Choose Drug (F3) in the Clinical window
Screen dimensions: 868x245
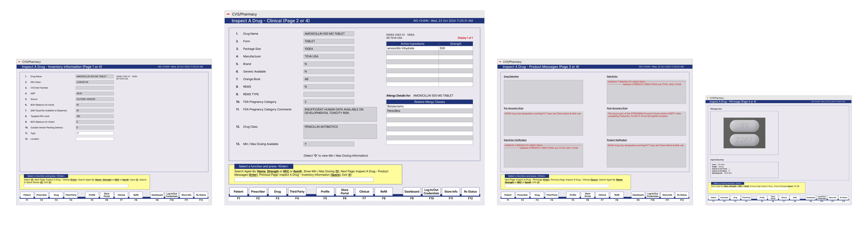[277, 192]
